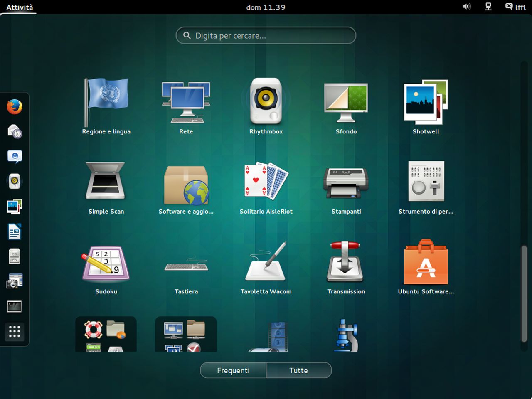Screen dimensions: 532x399
Task: Open the Rete network settings
Action: pos(186,106)
